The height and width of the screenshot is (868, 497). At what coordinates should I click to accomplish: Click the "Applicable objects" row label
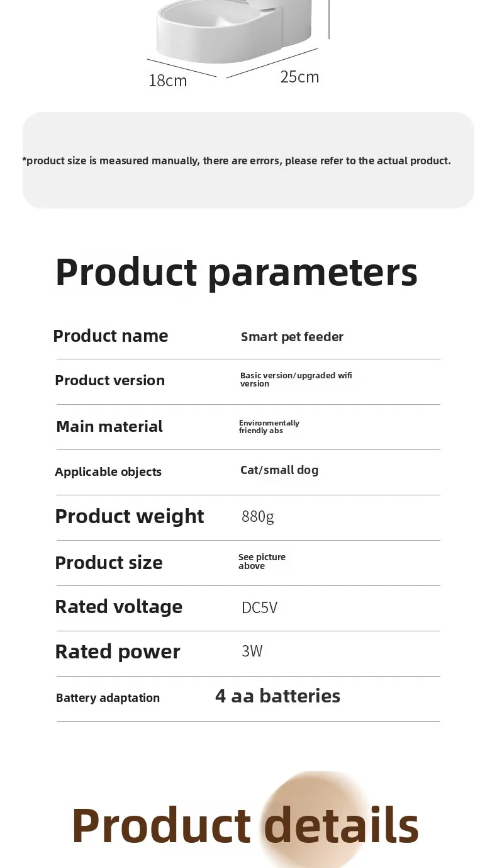108,471
